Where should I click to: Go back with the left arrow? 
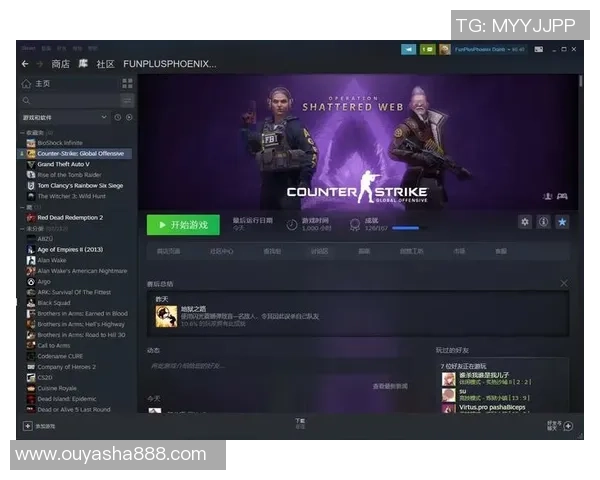[x=25, y=64]
